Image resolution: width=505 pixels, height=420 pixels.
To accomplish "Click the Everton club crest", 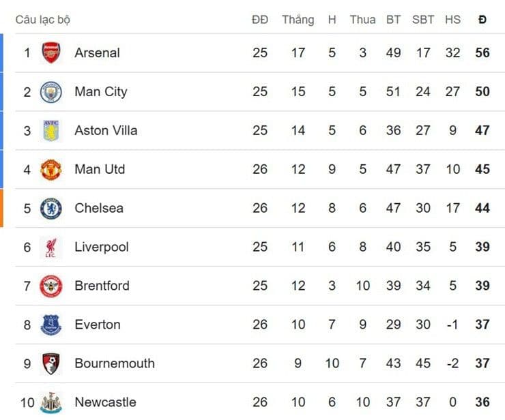I will 51,325.
